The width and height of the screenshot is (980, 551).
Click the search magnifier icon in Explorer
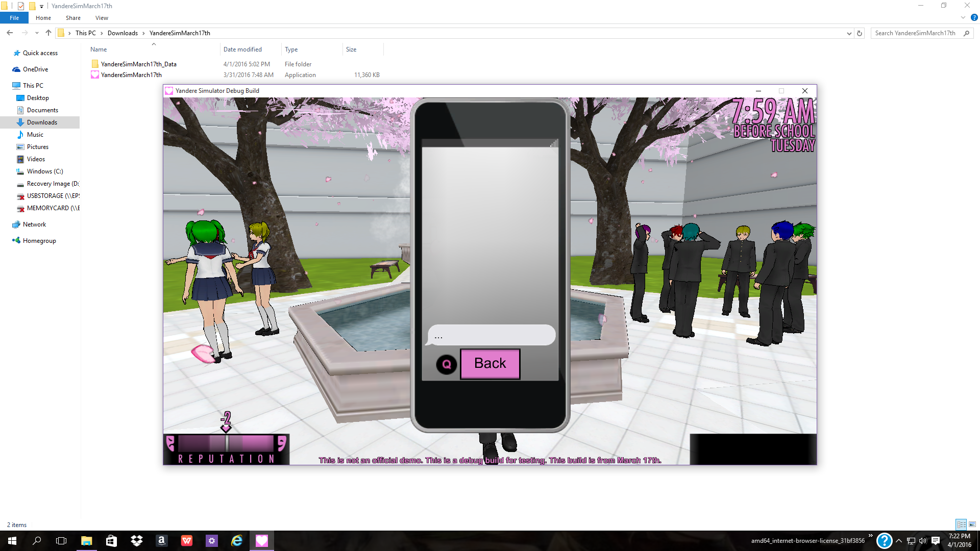pyautogui.click(x=966, y=33)
